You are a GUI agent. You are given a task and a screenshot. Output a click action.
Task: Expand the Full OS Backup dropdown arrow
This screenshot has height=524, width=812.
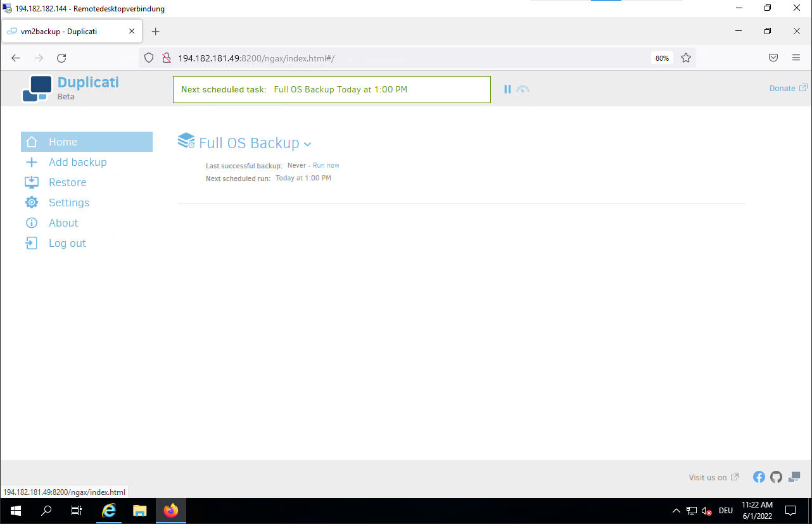click(308, 144)
